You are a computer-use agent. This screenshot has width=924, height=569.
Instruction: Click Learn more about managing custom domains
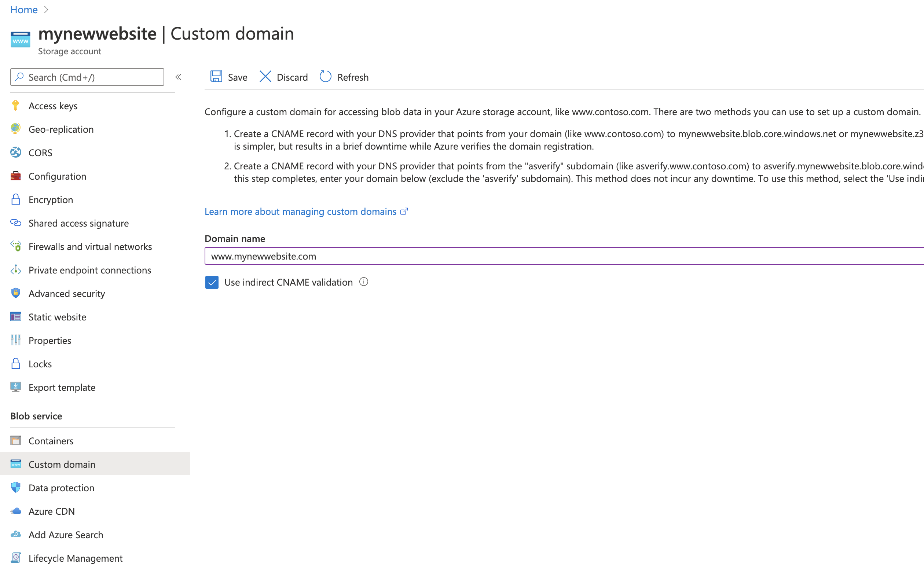(305, 211)
